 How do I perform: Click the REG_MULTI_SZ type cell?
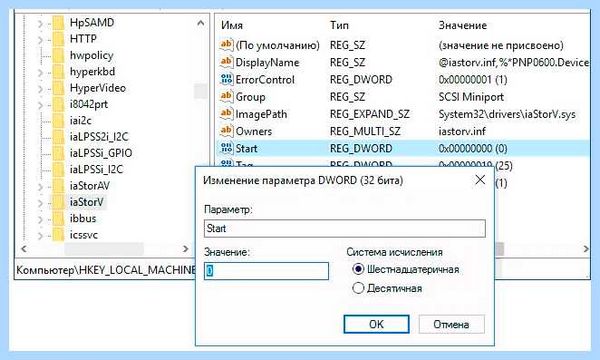(x=365, y=131)
